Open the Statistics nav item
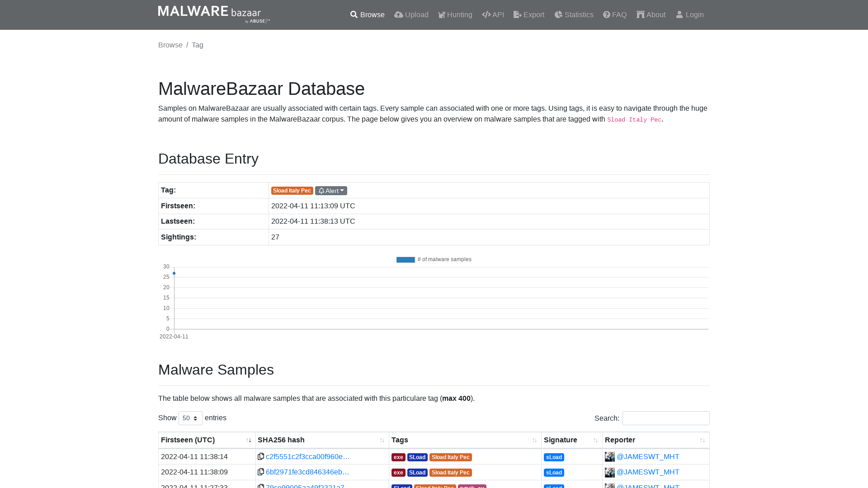This screenshot has width=868, height=488. coord(574,15)
